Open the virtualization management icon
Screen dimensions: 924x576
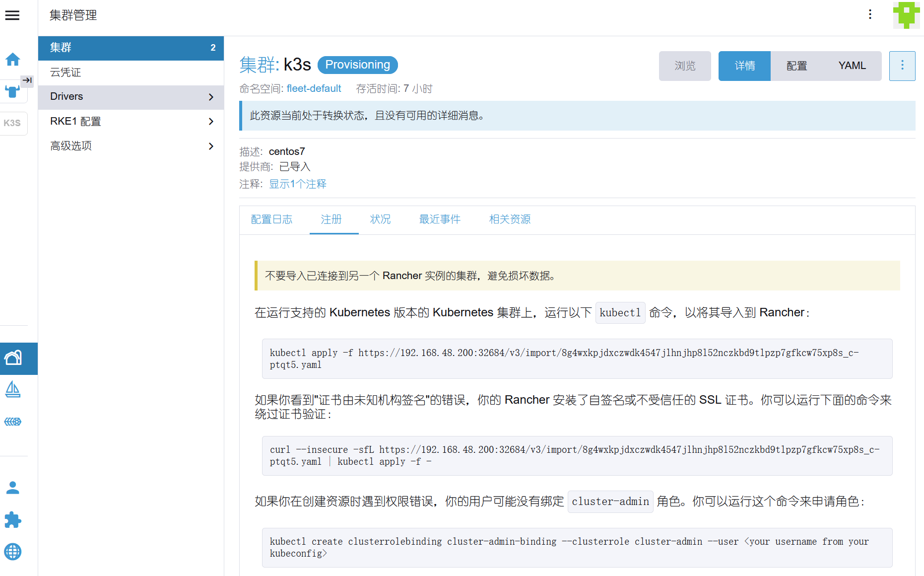pos(13,422)
